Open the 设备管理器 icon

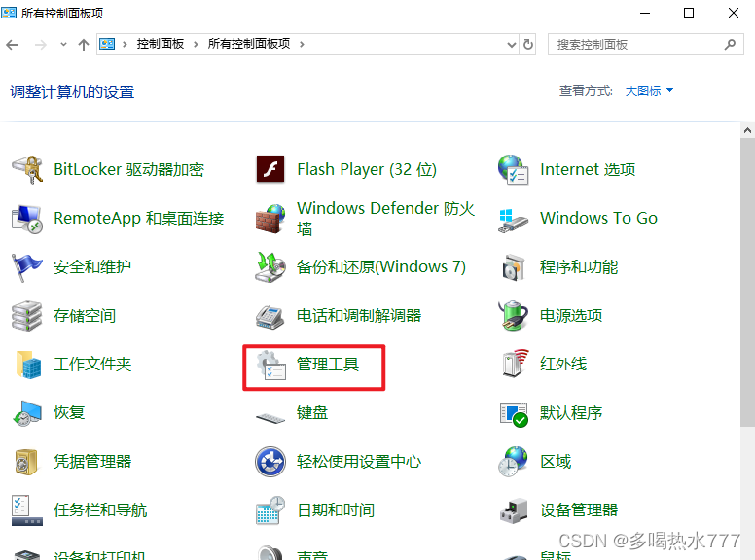point(514,511)
